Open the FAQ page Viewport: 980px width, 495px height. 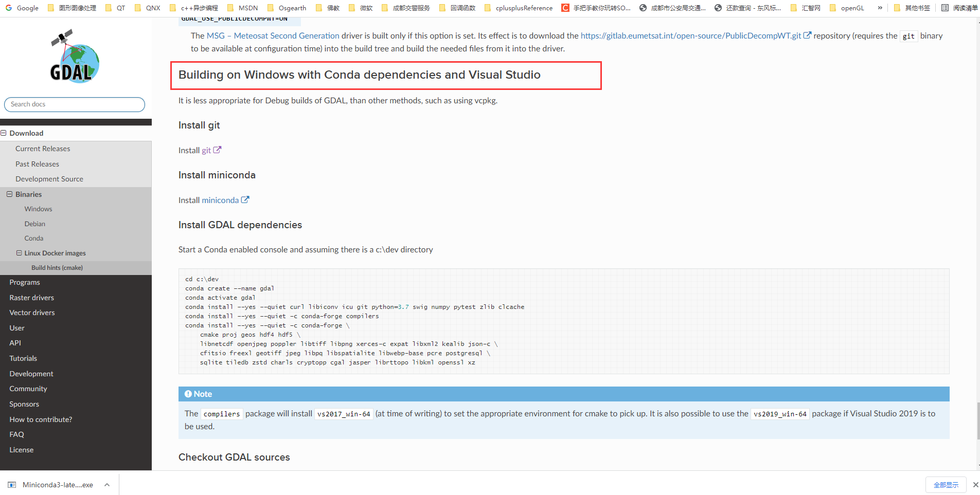16,434
